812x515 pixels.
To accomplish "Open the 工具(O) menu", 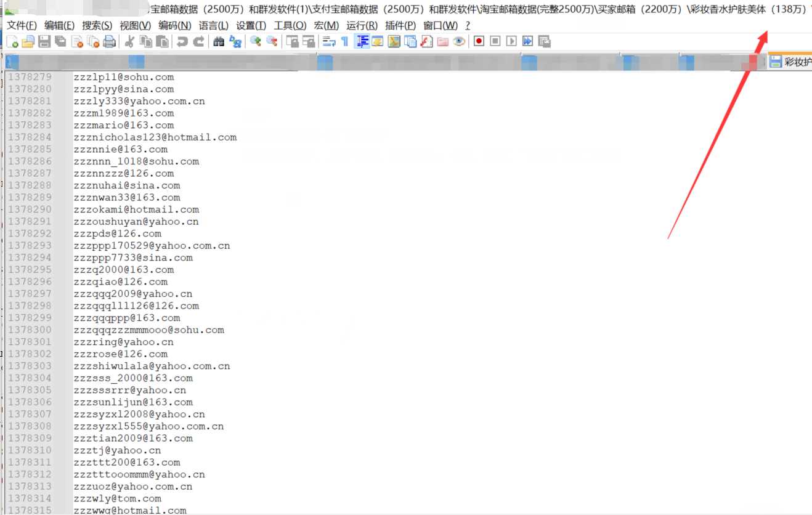I will coord(290,25).
